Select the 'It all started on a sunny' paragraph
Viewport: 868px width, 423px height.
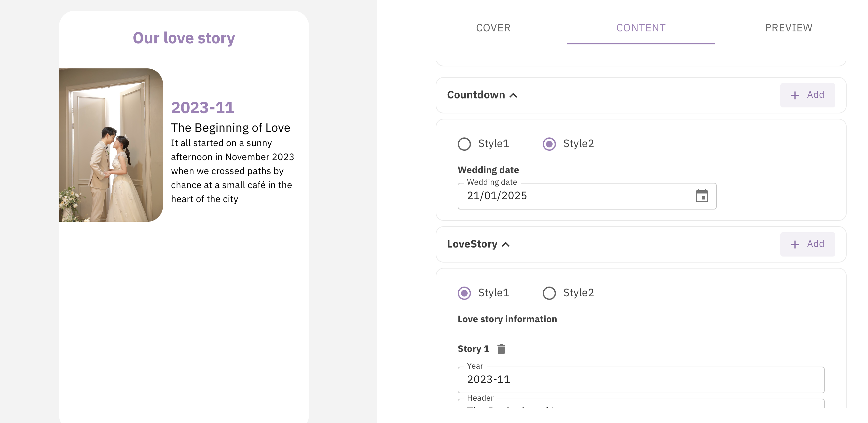tap(233, 171)
